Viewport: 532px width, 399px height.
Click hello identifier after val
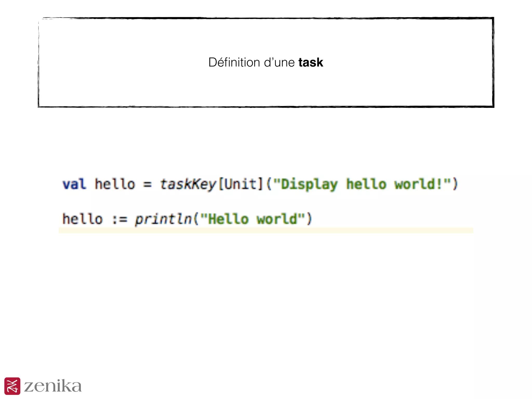[115, 184]
